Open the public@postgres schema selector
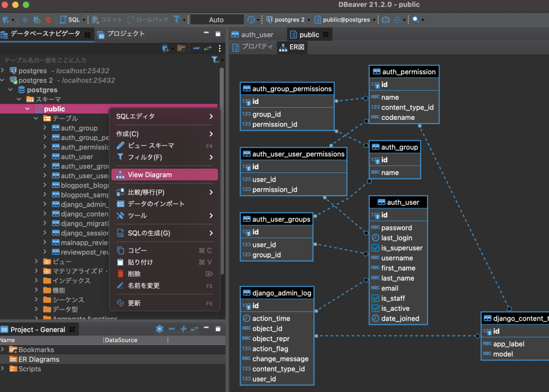549x392 pixels. tap(345, 20)
